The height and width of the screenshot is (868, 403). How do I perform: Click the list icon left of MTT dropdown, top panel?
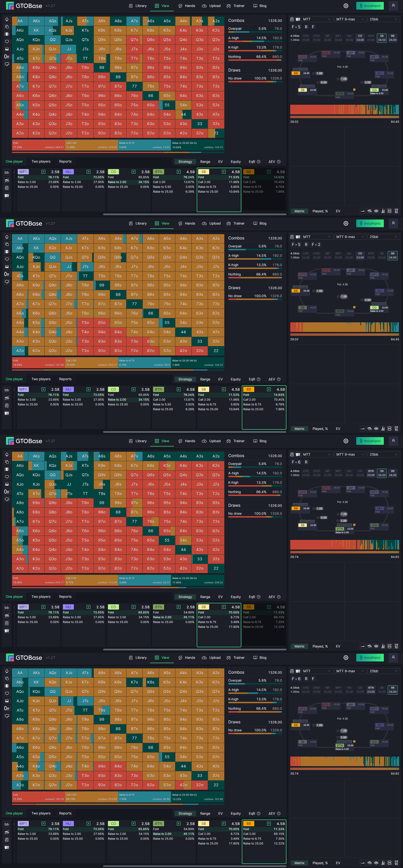pos(292,19)
